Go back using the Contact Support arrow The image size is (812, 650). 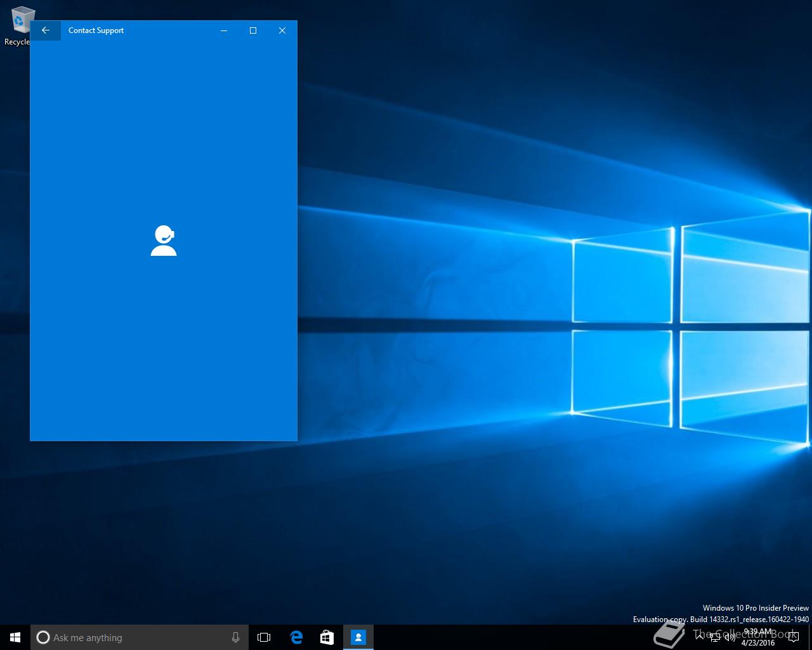click(46, 30)
